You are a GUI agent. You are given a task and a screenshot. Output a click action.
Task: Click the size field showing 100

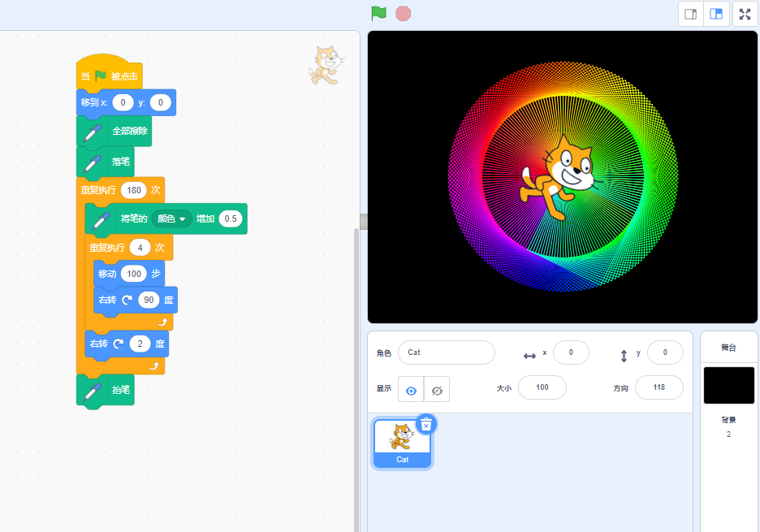tap(542, 387)
